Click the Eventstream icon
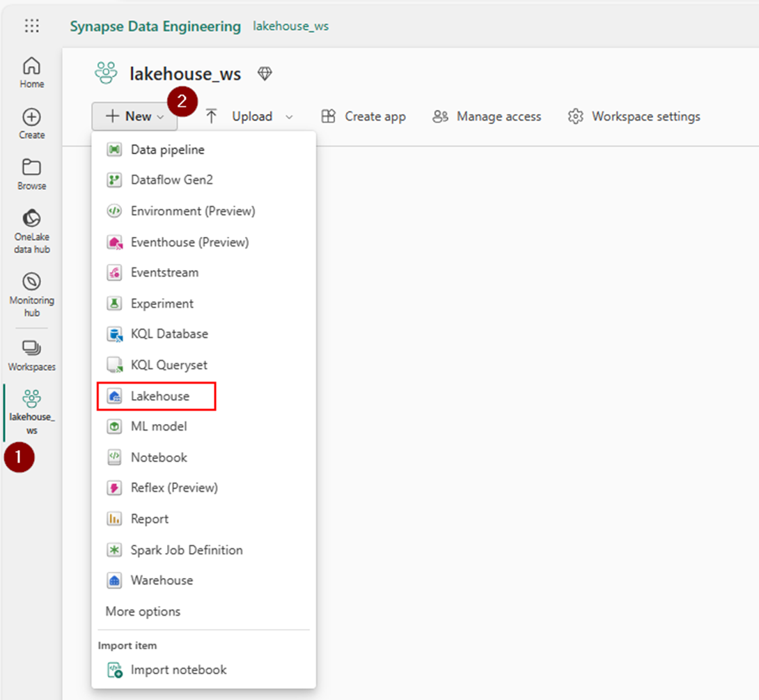Image resolution: width=759 pixels, height=700 pixels. click(x=114, y=272)
